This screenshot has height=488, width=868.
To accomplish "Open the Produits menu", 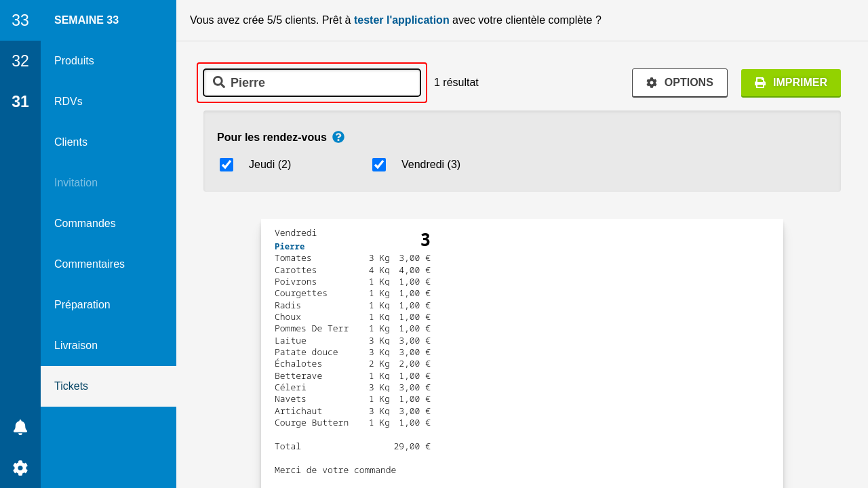I will (74, 61).
